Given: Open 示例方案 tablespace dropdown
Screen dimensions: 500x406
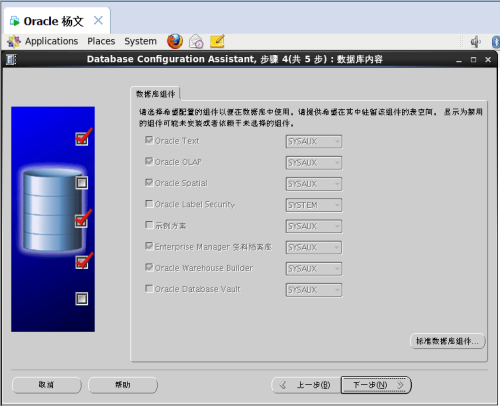Looking at the screenshot, I should point(314,226).
